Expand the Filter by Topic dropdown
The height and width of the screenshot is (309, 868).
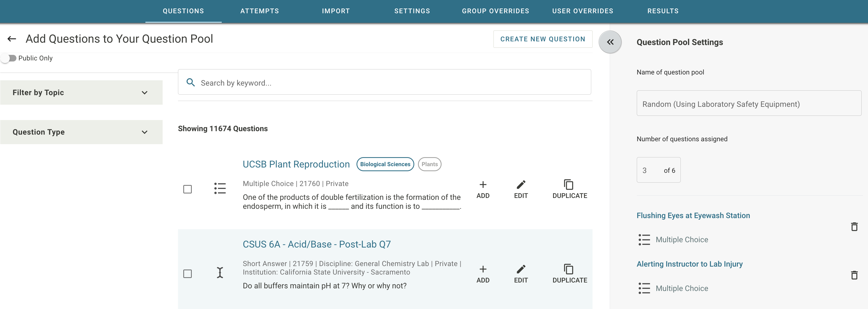(x=81, y=93)
